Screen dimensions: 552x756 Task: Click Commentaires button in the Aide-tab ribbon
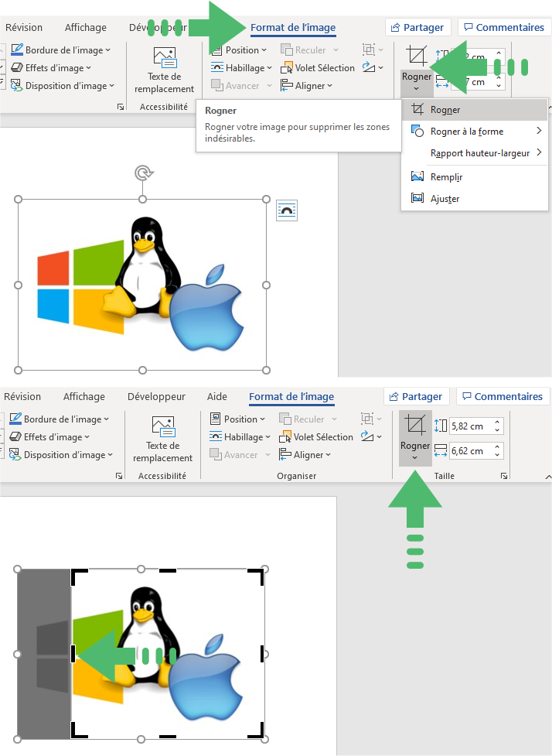[503, 396]
